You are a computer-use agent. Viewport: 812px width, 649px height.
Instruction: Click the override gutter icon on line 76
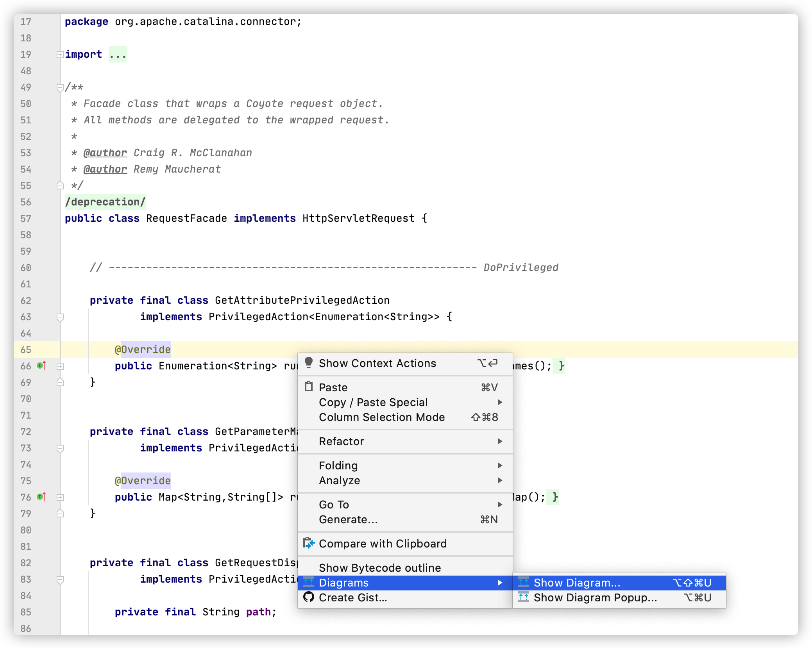(x=41, y=497)
